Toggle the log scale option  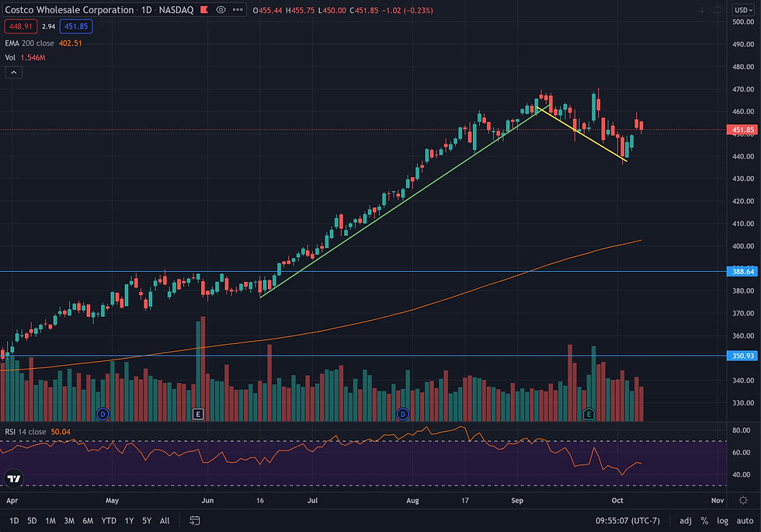(x=723, y=521)
